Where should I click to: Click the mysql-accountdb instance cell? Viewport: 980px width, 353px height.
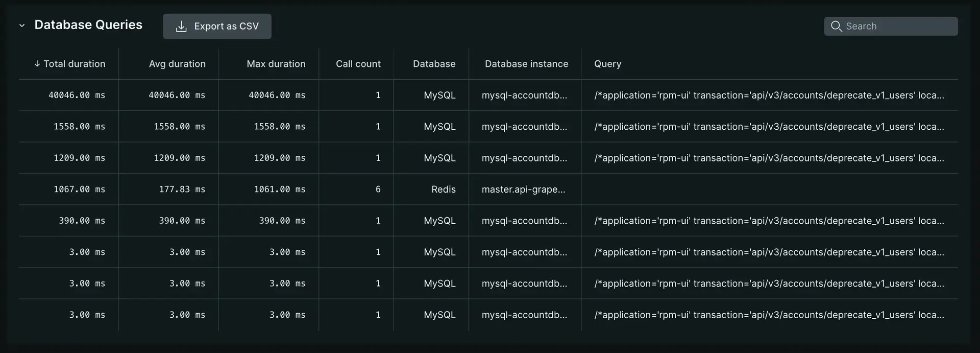click(x=525, y=95)
